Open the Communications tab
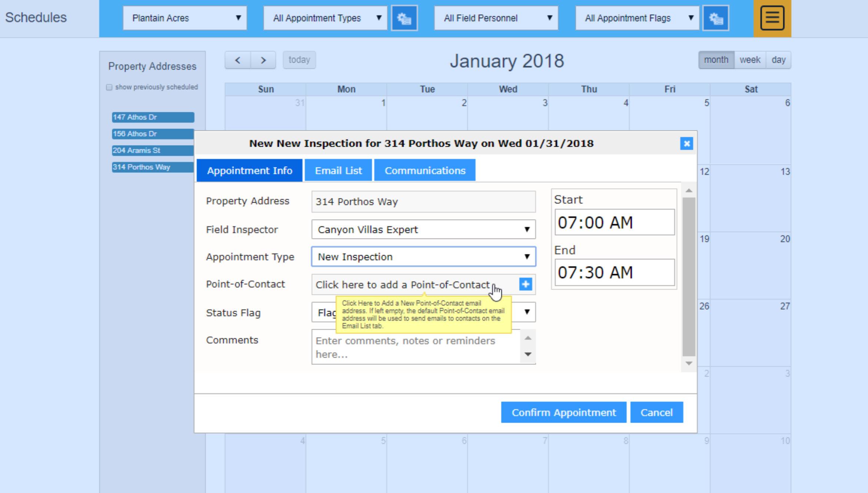 [425, 170]
